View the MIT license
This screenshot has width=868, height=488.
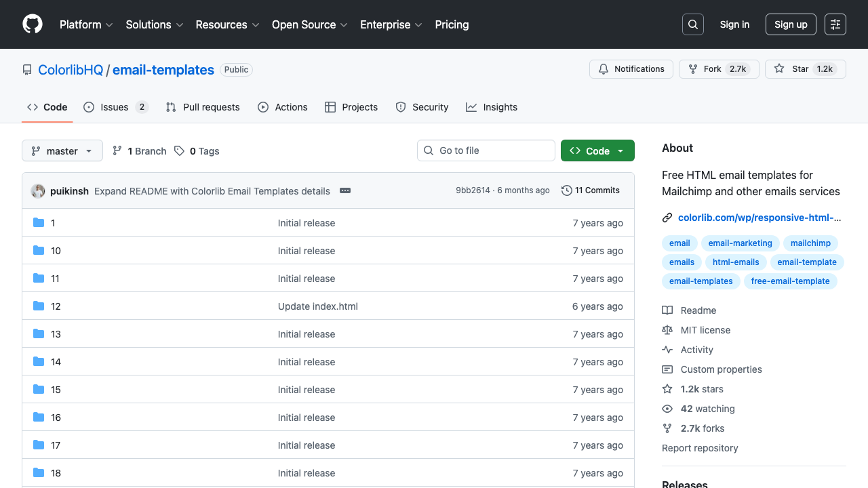pyautogui.click(x=705, y=330)
